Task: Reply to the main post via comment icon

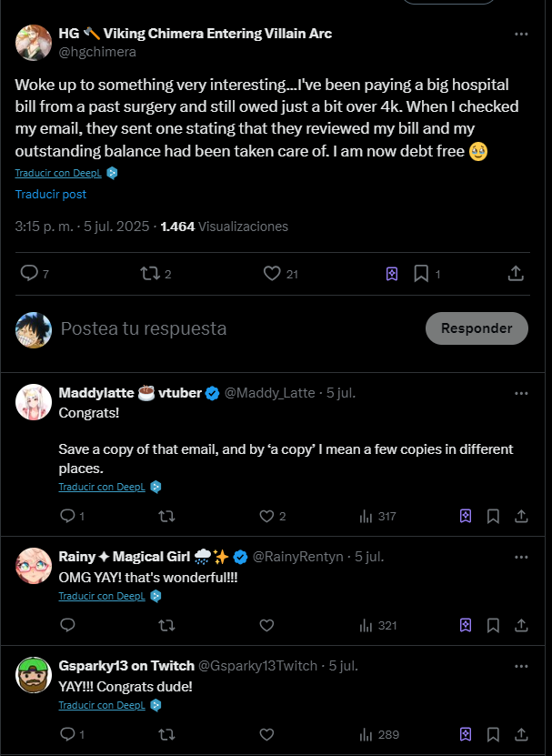Action: [x=29, y=273]
